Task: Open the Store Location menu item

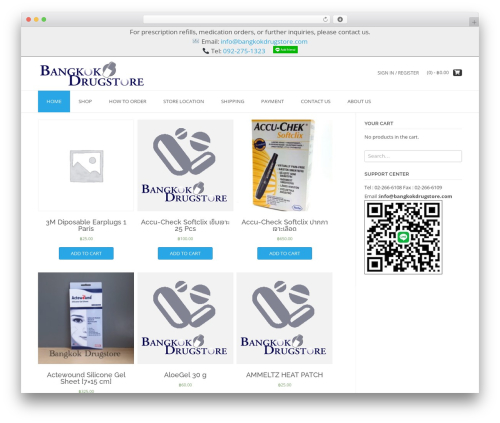Action: tap(183, 101)
